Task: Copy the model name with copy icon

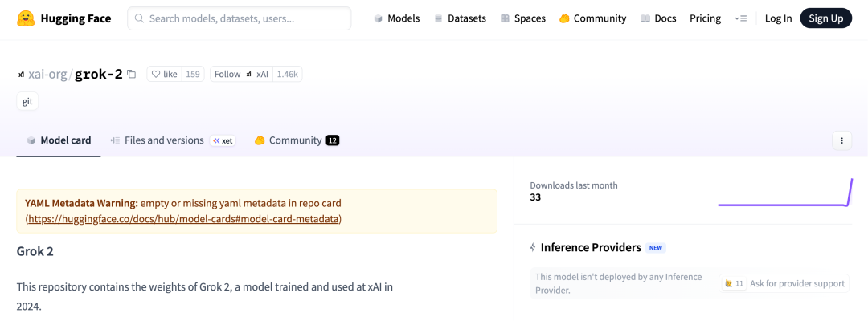Action: [x=131, y=74]
